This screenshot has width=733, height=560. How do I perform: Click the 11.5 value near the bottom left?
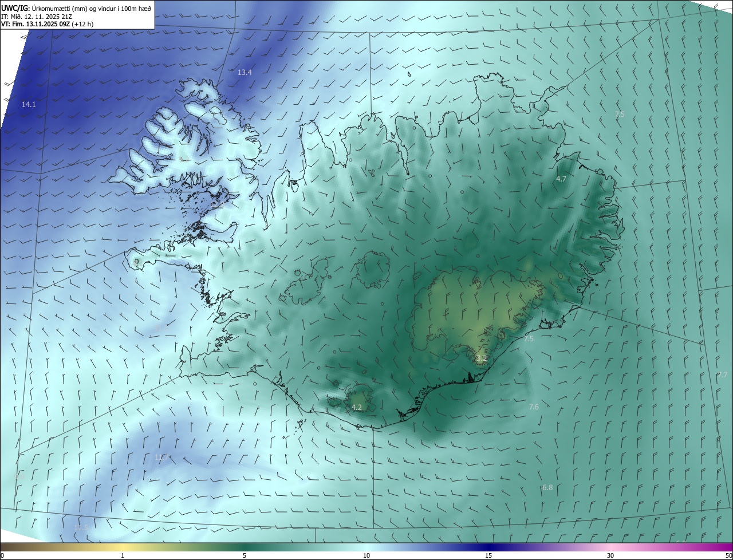click(x=81, y=527)
